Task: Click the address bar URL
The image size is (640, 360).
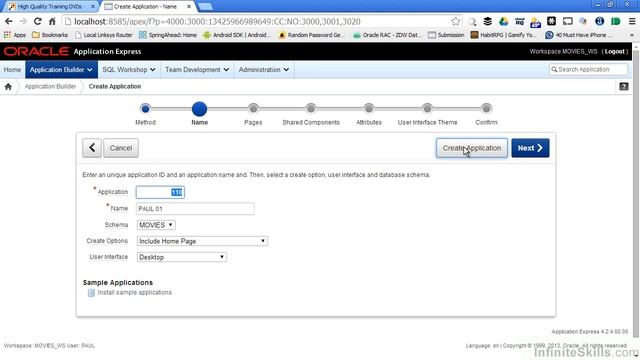Action: [217, 21]
